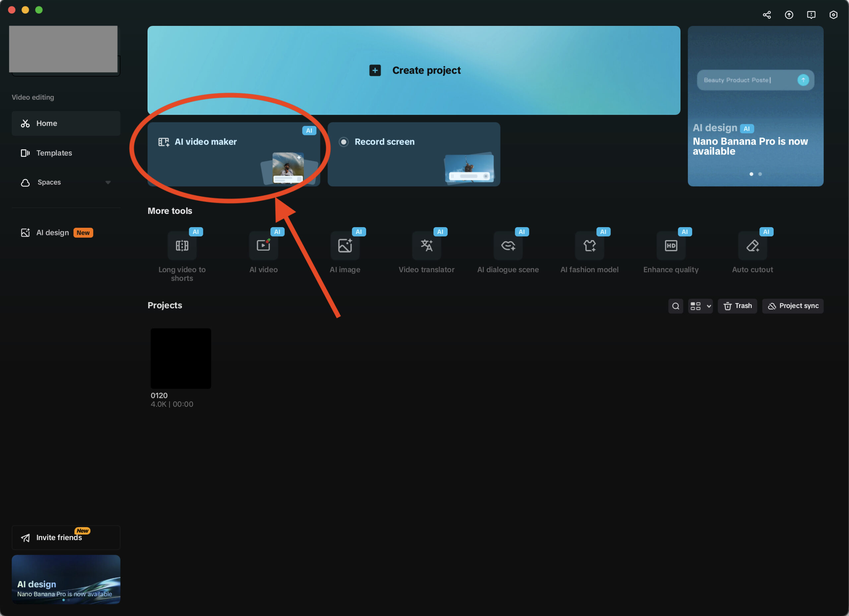849x616 pixels.
Task: Expand the Spaces dropdown arrow
Action: [x=108, y=183]
